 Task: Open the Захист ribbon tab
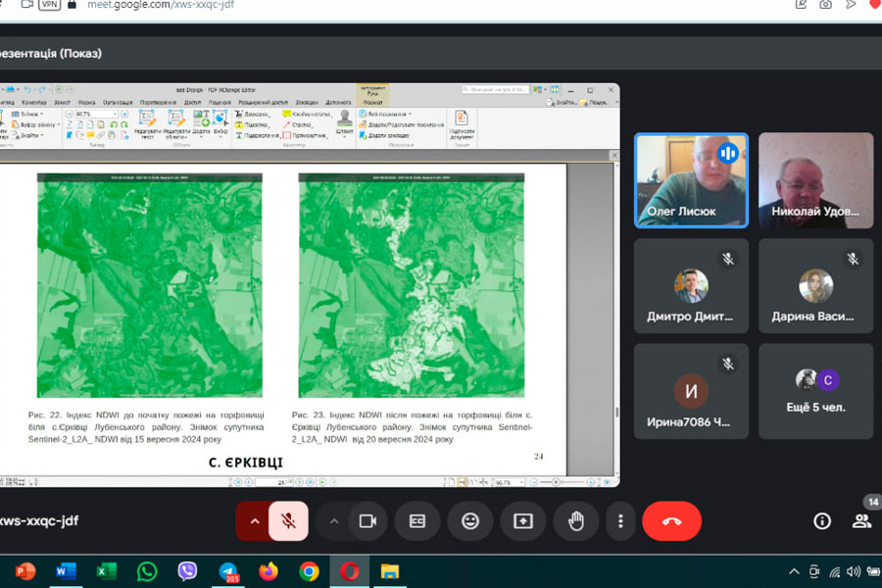tap(63, 102)
